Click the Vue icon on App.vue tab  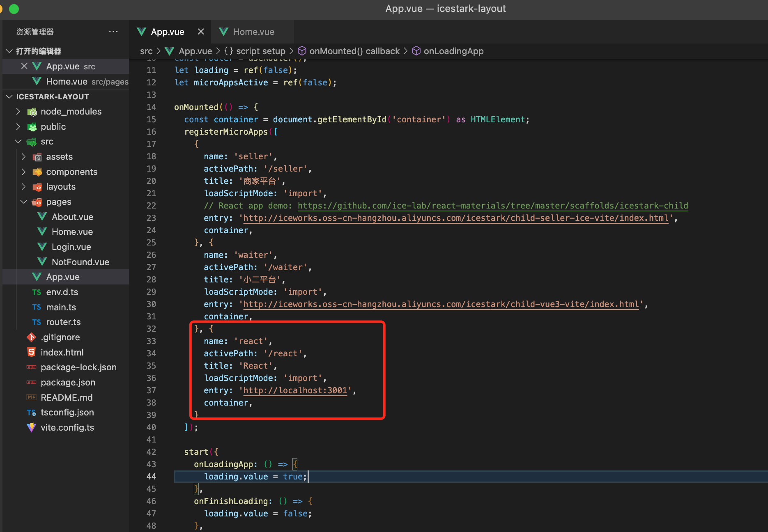pos(142,32)
